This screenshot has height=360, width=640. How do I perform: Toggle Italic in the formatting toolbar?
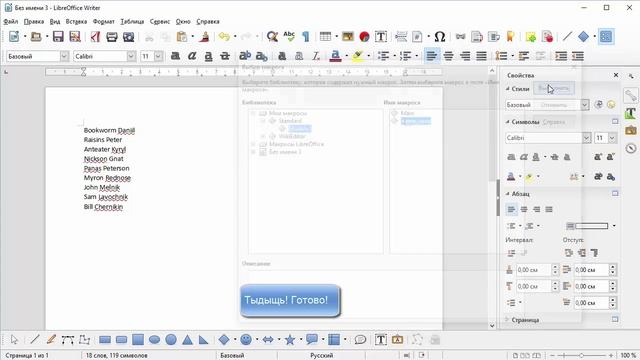pyautogui.click(x=192, y=56)
